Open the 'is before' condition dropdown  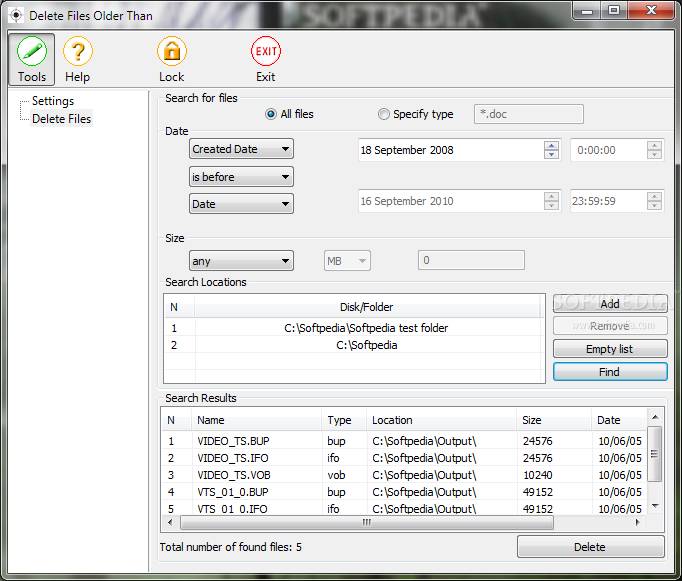point(241,177)
